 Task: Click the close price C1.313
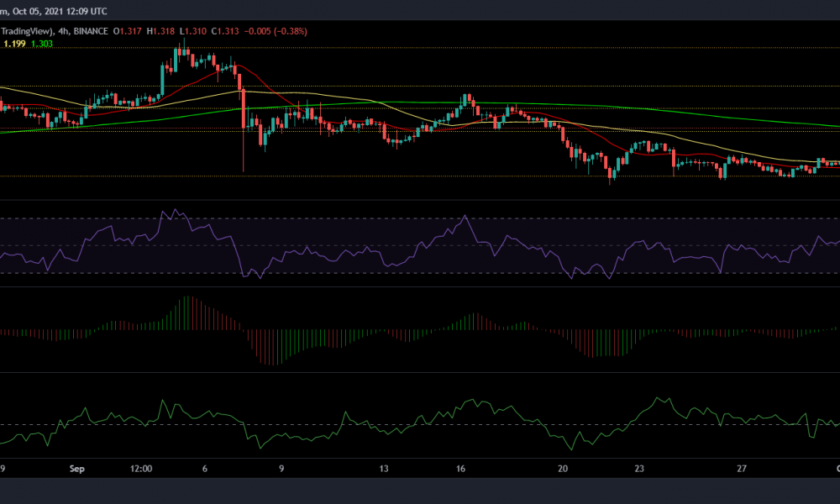pos(225,31)
